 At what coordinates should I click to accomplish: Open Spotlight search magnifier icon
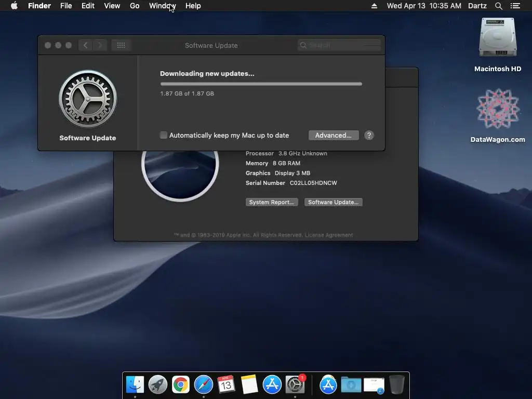[498, 6]
